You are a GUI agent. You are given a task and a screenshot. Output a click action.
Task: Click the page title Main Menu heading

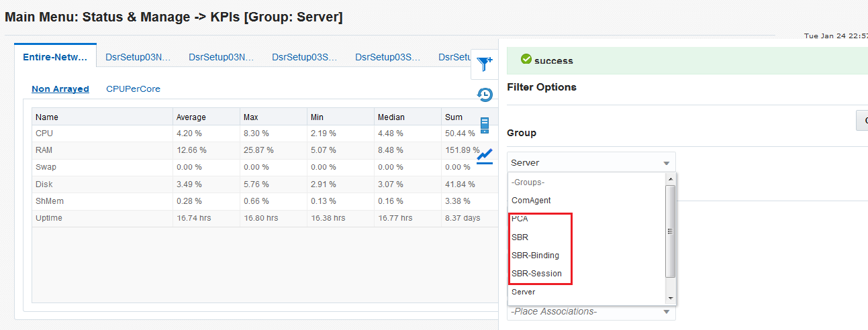174,17
